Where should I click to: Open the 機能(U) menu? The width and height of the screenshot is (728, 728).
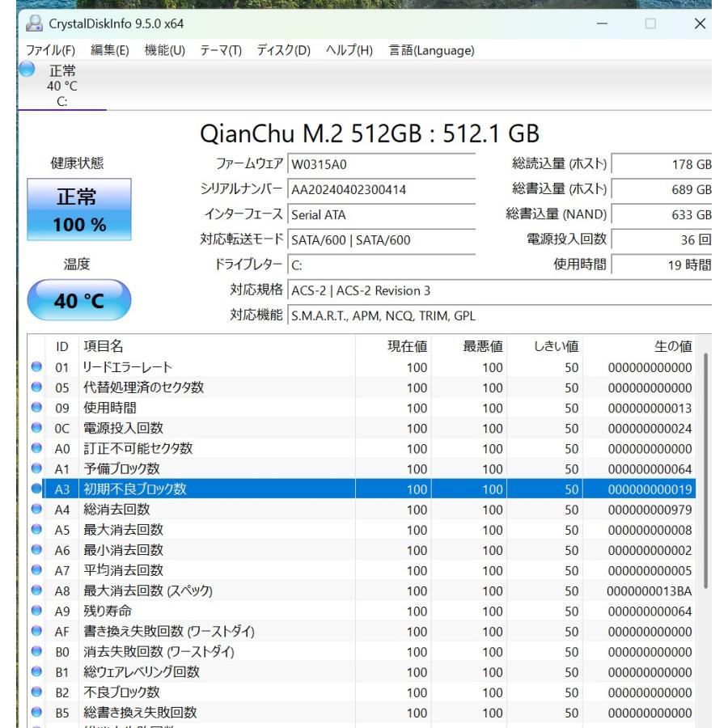point(165,50)
